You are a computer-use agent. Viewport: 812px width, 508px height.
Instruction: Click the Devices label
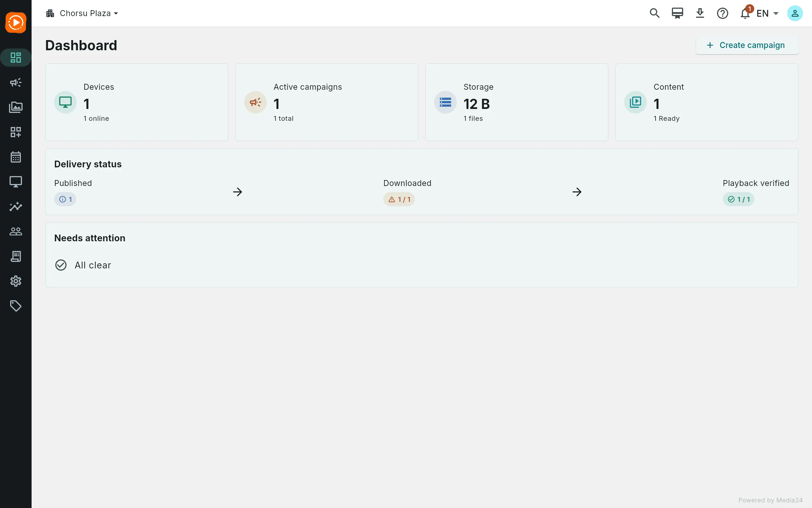(99, 87)
